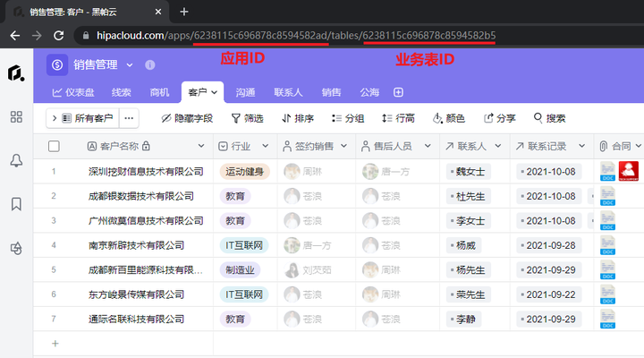Reload the page with browser refresh icon

point(59,36)
